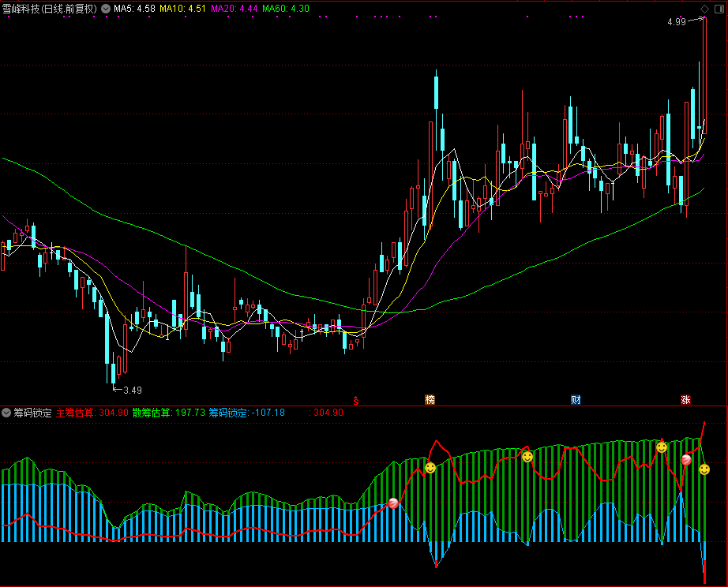Open the 榜 event marker

(430, 399)
